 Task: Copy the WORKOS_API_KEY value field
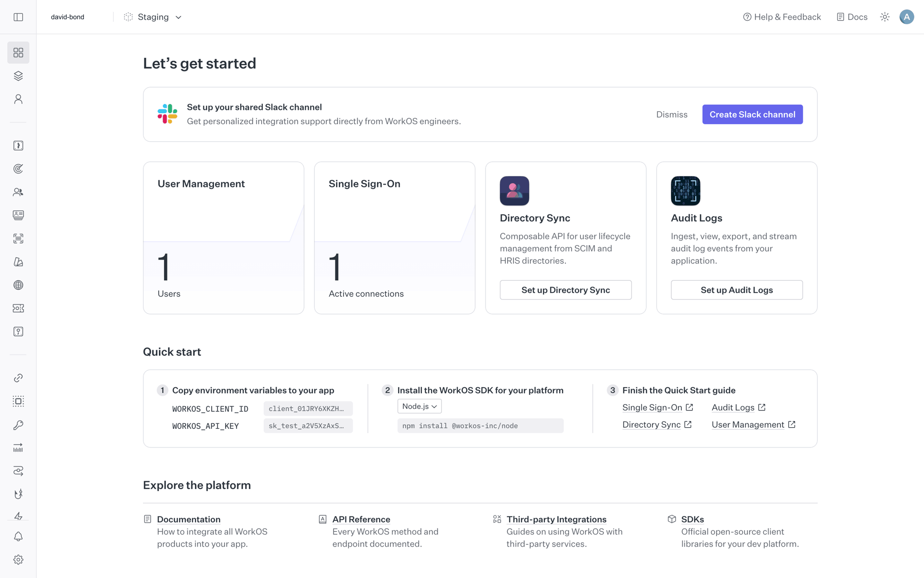pos(308,426)
